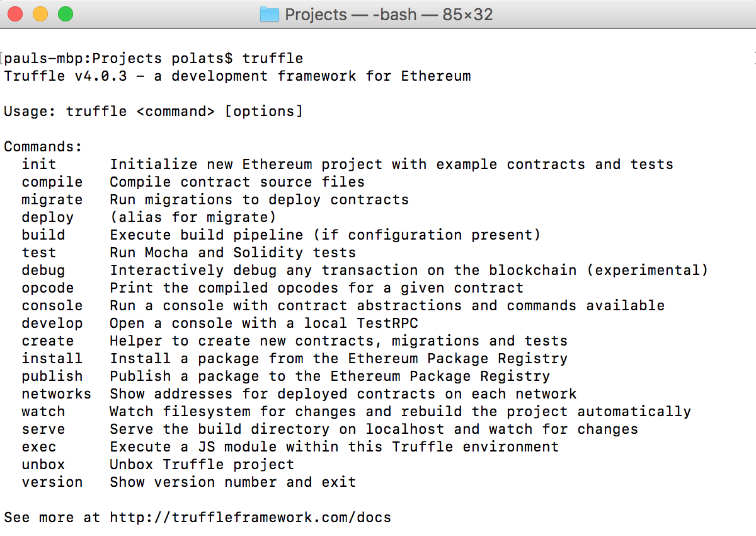Click the 'develop' command name
Screen dimensions: 756x536
[x=52, y=323]
